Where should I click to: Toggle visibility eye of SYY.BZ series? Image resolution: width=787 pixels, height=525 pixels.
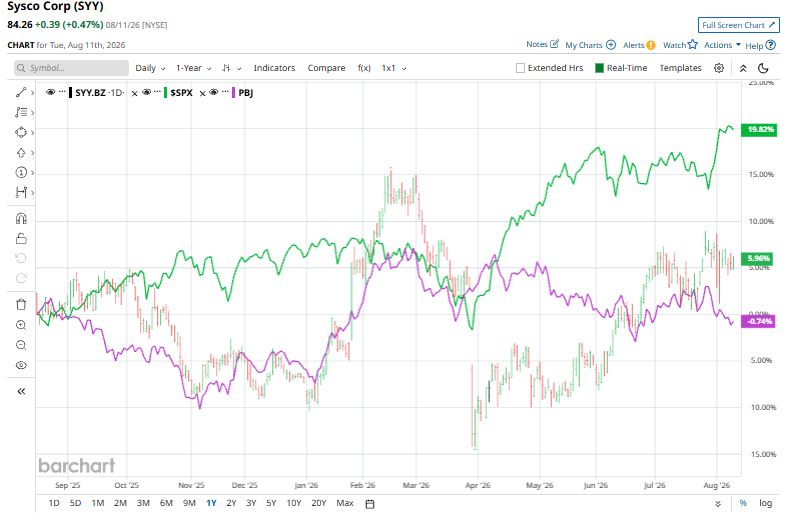50,92
